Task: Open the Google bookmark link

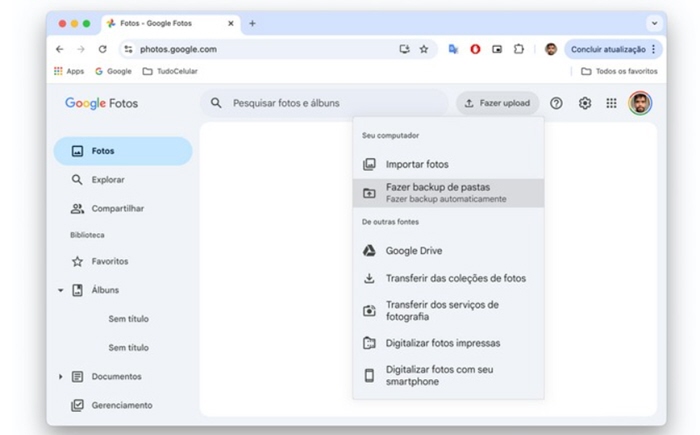Action: 113,71
